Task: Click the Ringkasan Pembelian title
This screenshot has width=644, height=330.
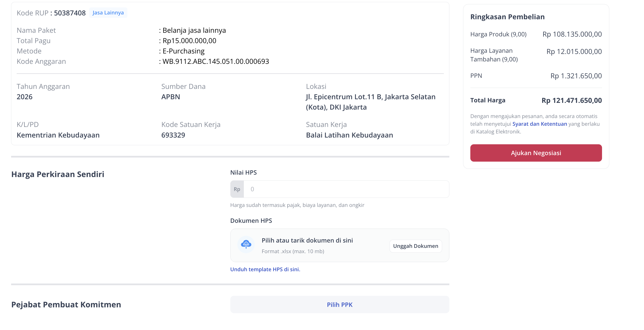Action: tap(507, 17)
